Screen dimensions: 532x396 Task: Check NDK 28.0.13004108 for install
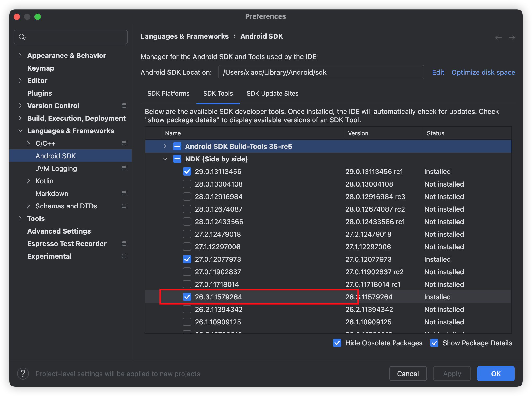(x=187, y=184)
